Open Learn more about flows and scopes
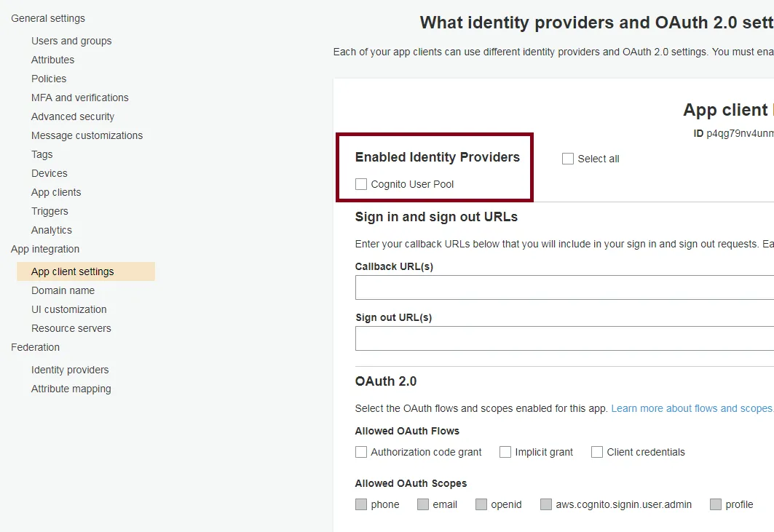The height and width of the screenshot is (532, 774). coord(692,408)
